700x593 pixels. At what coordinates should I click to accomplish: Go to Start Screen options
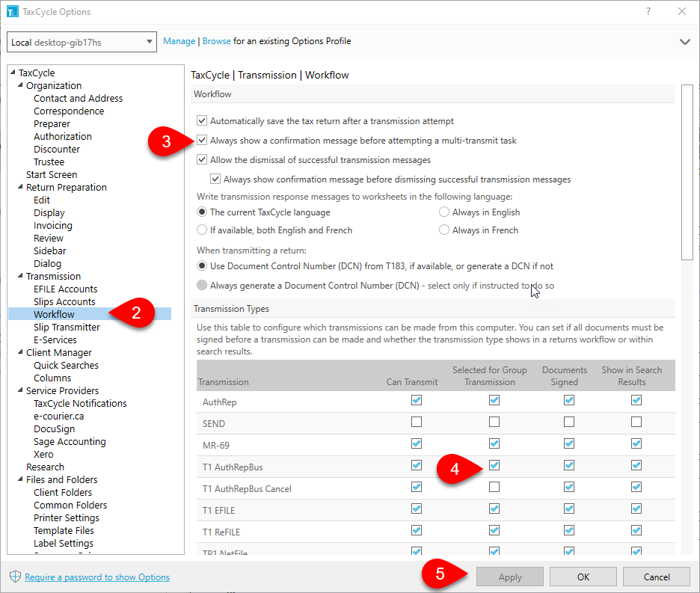pos(52,174)
